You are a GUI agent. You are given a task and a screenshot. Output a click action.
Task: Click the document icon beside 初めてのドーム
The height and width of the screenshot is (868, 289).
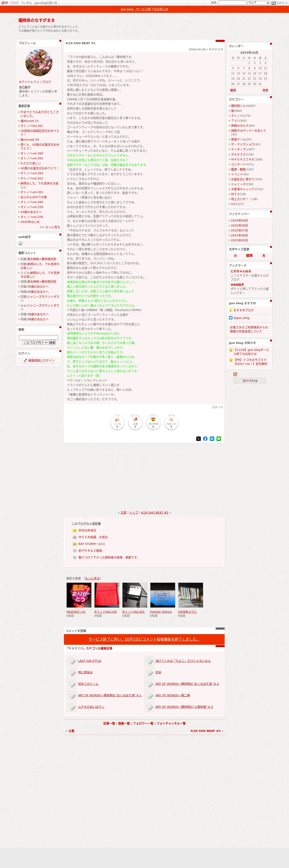[72, 684]
